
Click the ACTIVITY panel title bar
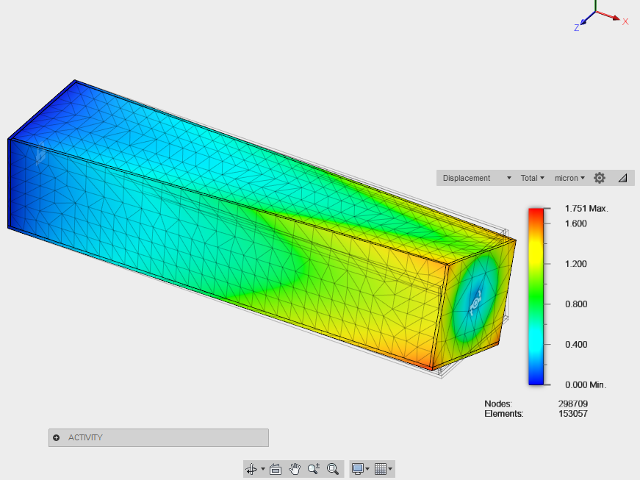[158, 438]
